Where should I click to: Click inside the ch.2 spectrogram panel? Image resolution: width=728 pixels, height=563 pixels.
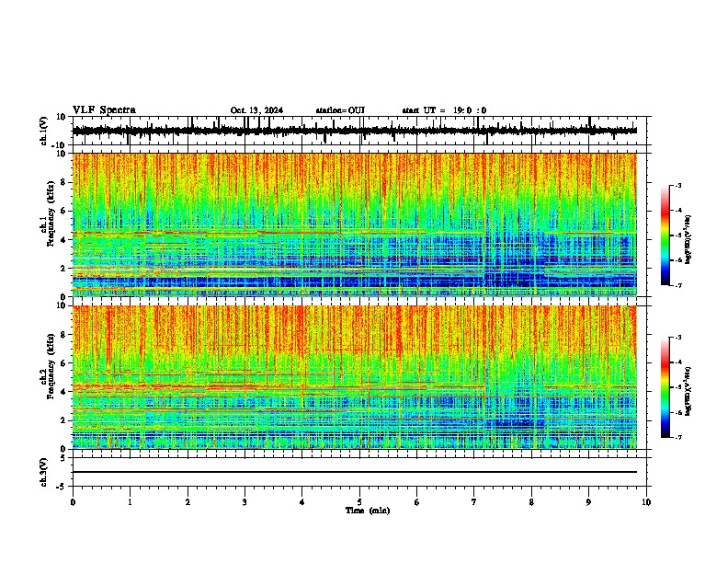click(x=354, y=377)
